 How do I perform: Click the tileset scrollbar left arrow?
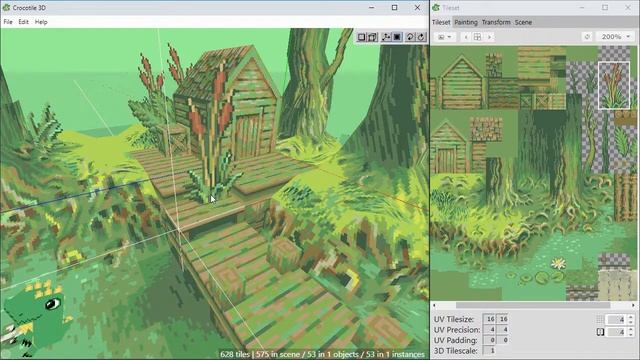434,305
